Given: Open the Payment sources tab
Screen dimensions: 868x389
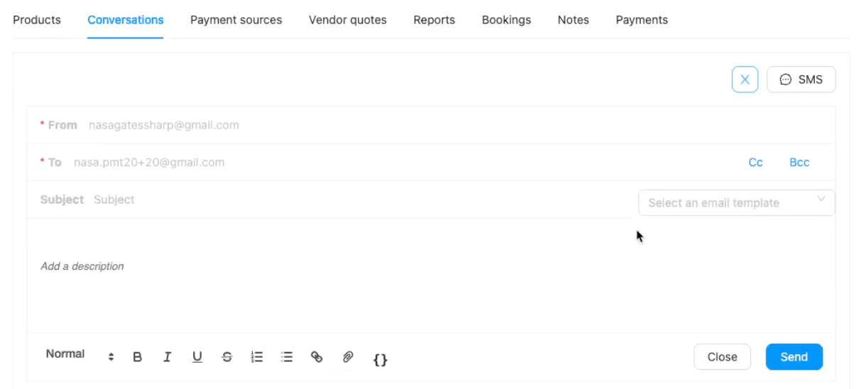Looking at the screenshot, I should pyautogui.click(x=236, y=20).
